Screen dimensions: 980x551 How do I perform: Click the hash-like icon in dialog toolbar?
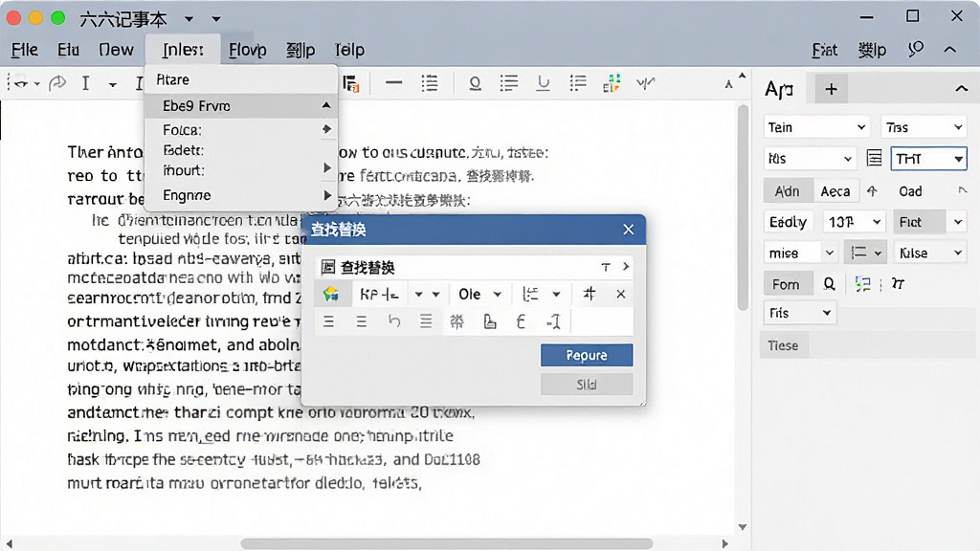[x=590, y=294]
